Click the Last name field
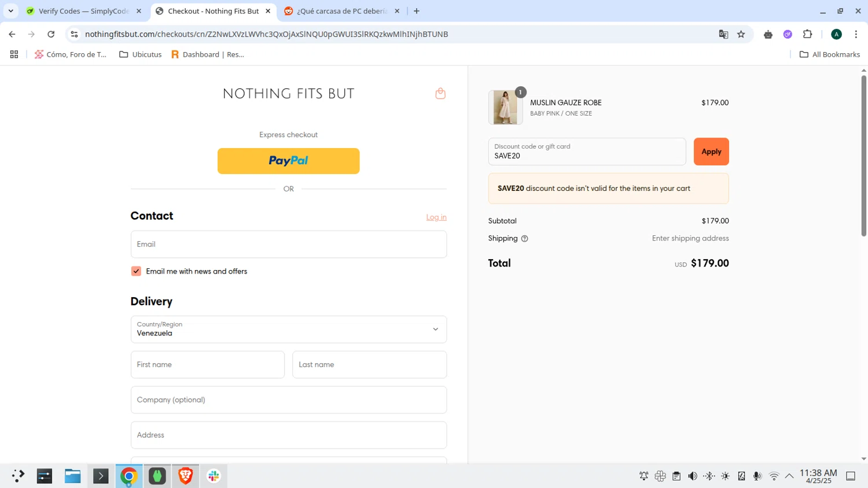This screenshot has width=868, height=488. pyautogui.click(x=369, y=365)
